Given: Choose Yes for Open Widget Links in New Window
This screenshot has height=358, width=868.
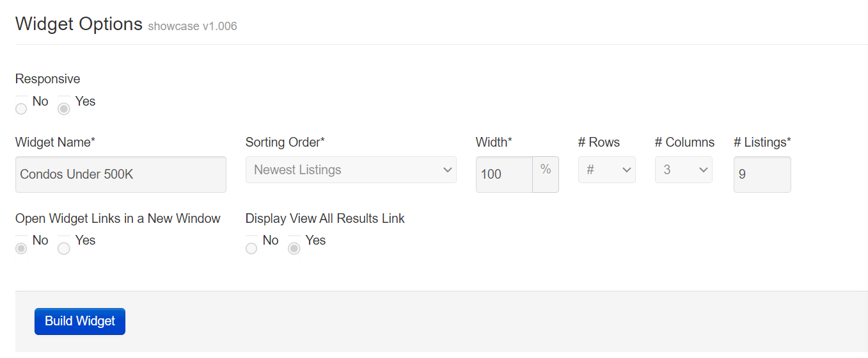Looking at the screenshot, I should 64,248.
